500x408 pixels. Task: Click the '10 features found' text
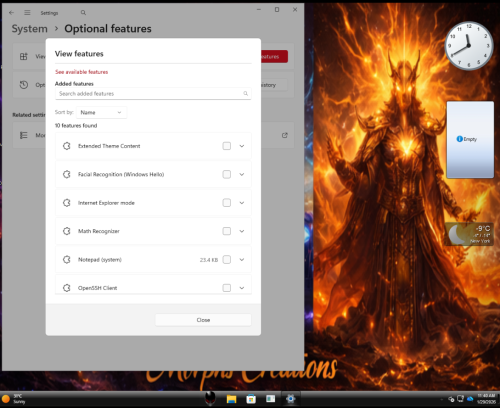tap(76, 125)
